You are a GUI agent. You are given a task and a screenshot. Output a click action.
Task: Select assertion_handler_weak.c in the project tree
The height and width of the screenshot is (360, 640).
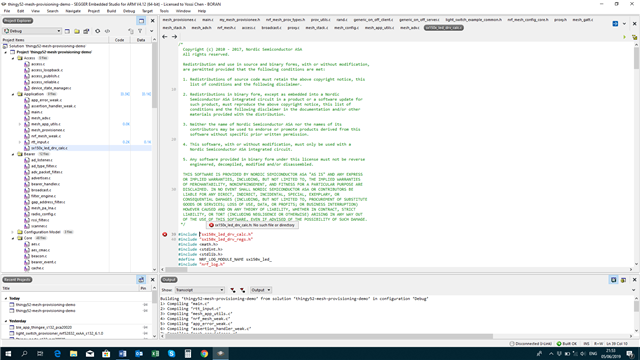53,106
